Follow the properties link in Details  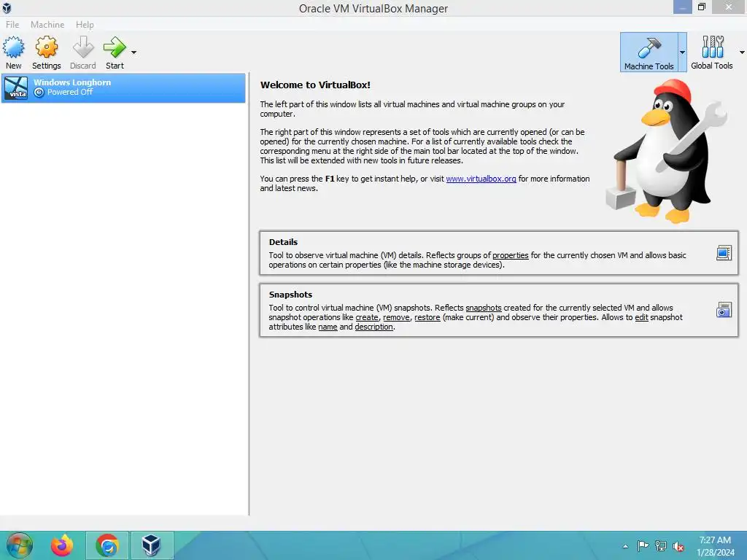[510, 255]
